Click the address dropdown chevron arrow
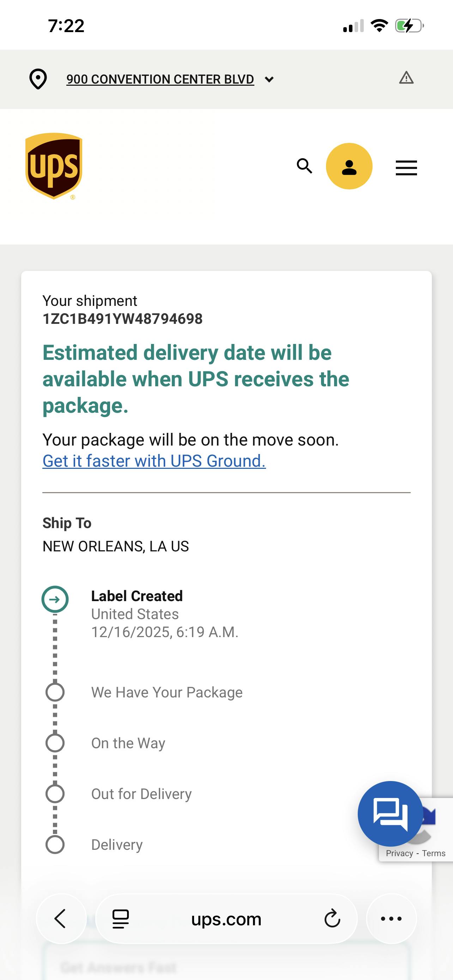 (269, 79)
